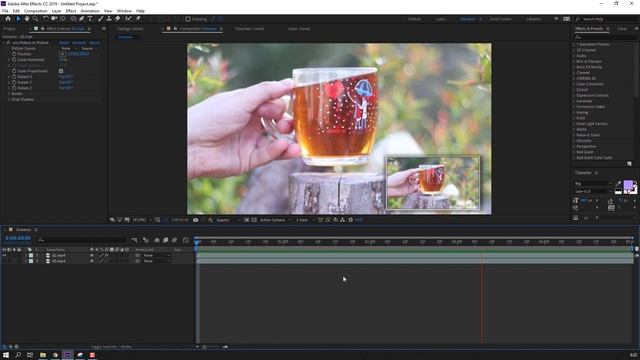Select the Eraser tool
The width and height of the screenshot is (640, 360).
(x=118, y=19)
